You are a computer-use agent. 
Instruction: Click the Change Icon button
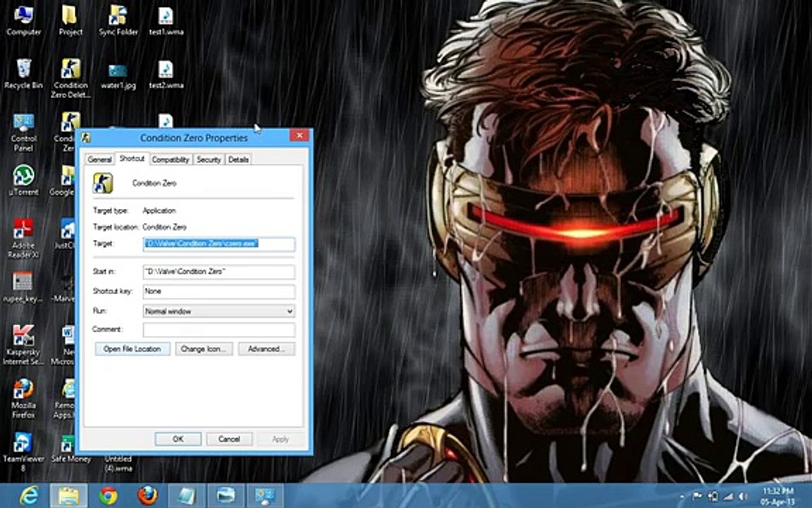(x=202, y=349)
